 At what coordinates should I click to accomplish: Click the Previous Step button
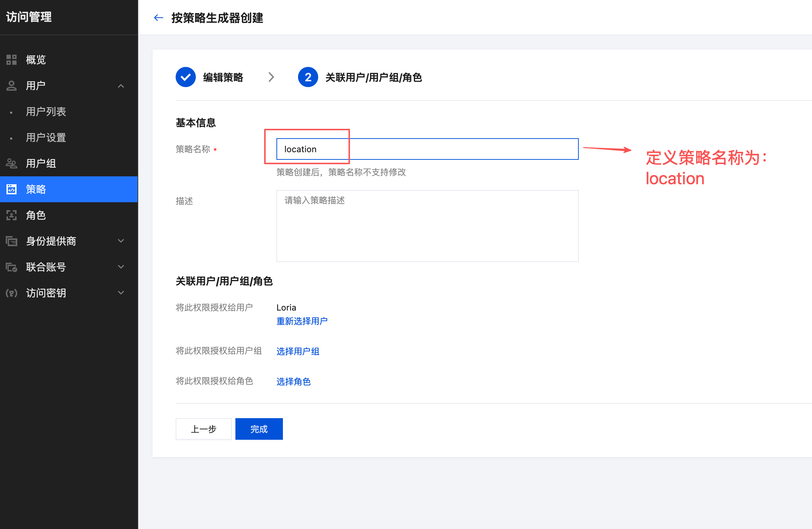tap(203, 429)
